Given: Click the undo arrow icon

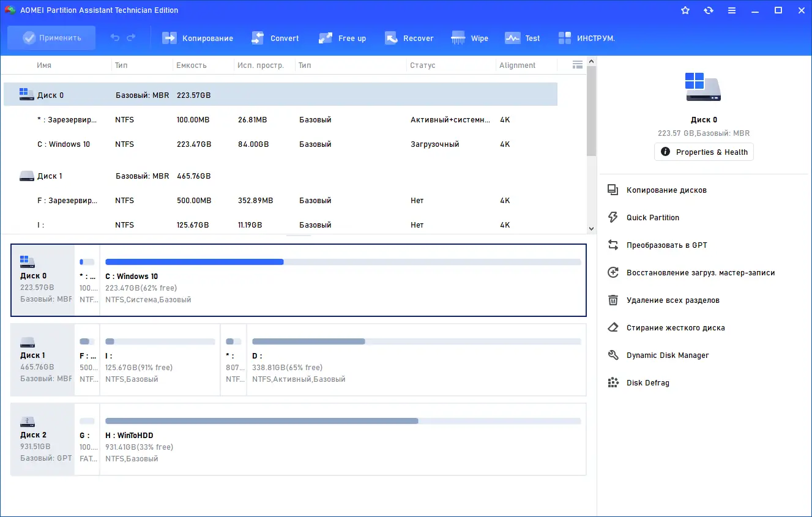Looking at the screenshot, I should pos(115,38).
